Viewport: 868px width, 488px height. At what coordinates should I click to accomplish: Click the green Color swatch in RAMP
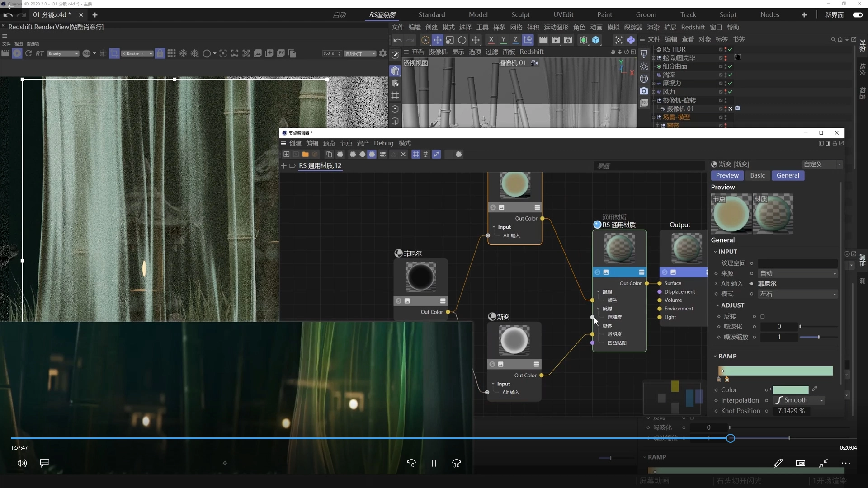790,390
